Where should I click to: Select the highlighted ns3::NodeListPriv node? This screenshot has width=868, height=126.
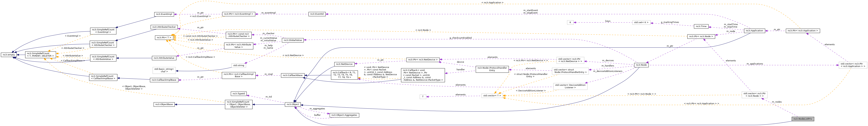803,119
